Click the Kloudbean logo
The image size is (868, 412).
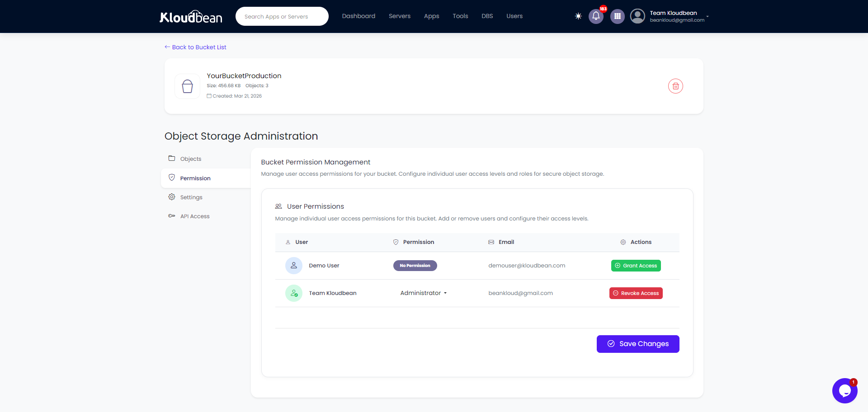[x=190, y=16]
